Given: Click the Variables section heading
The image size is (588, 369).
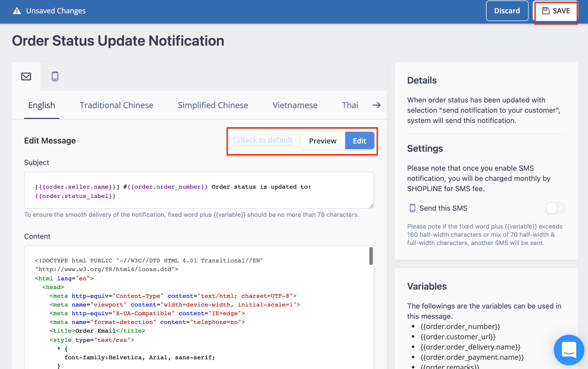Looking at the screenshot, I should click(x=427, y=286).
